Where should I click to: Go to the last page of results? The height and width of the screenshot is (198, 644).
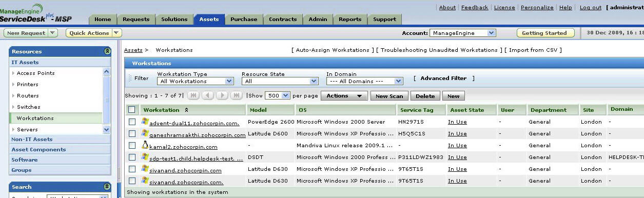coord(237,95)
